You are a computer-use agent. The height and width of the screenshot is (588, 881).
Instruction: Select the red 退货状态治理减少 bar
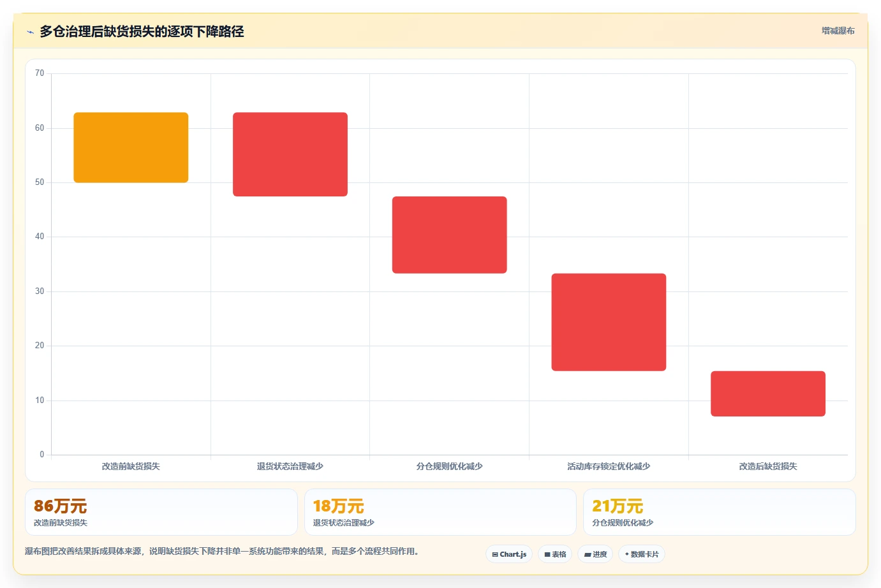290,154
